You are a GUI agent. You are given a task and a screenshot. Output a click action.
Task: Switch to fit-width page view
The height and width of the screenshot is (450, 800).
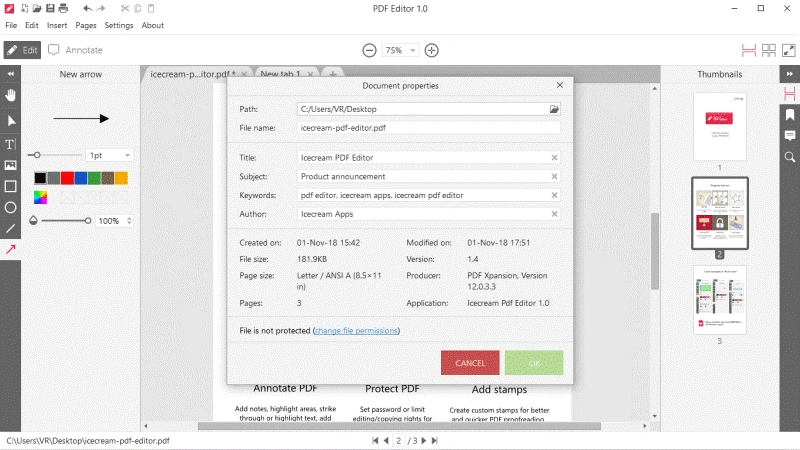pos(748,50)
